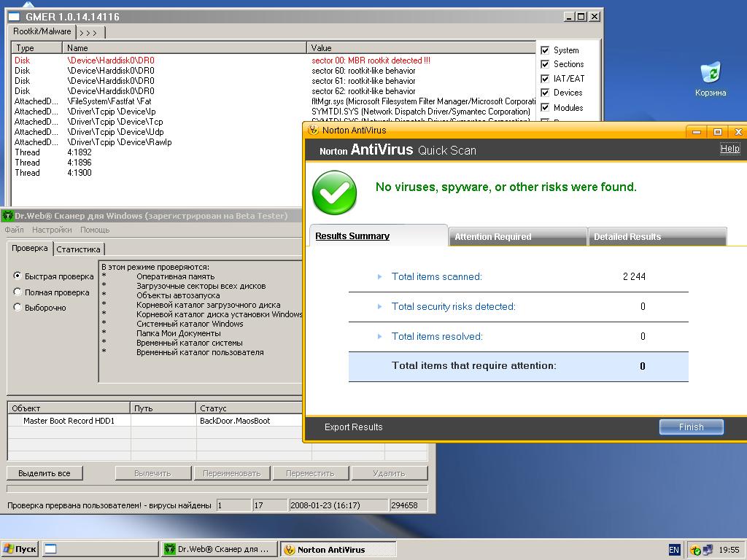Click the EN language indicator in taskbar
Screen dimensions: 747x560
tap(673, 550)
